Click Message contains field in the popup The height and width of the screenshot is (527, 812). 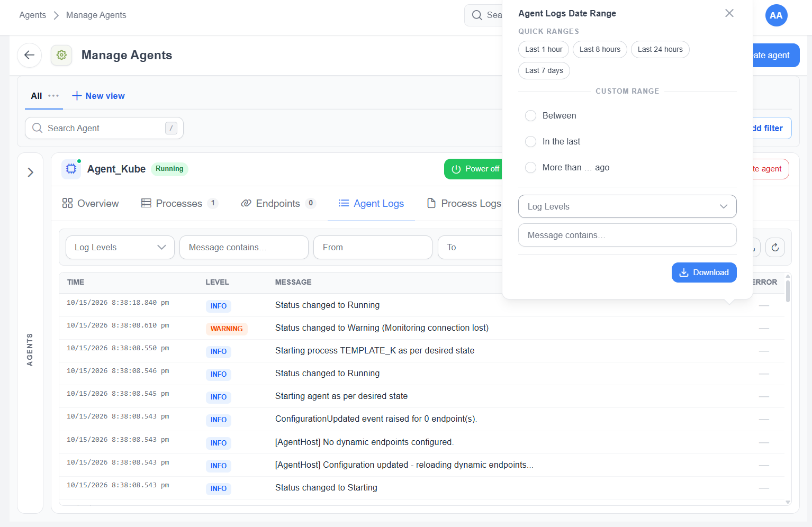627,235
